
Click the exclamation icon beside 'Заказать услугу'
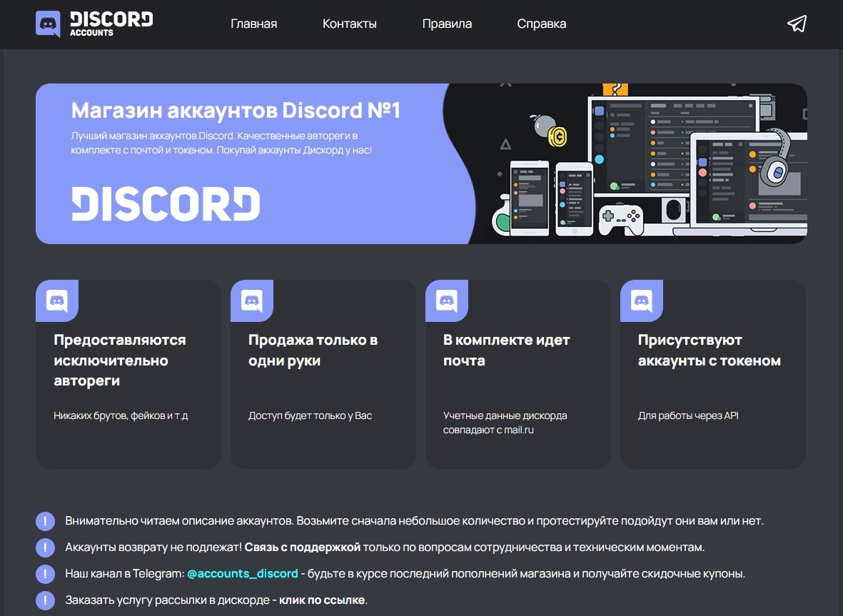click(45, 600)
